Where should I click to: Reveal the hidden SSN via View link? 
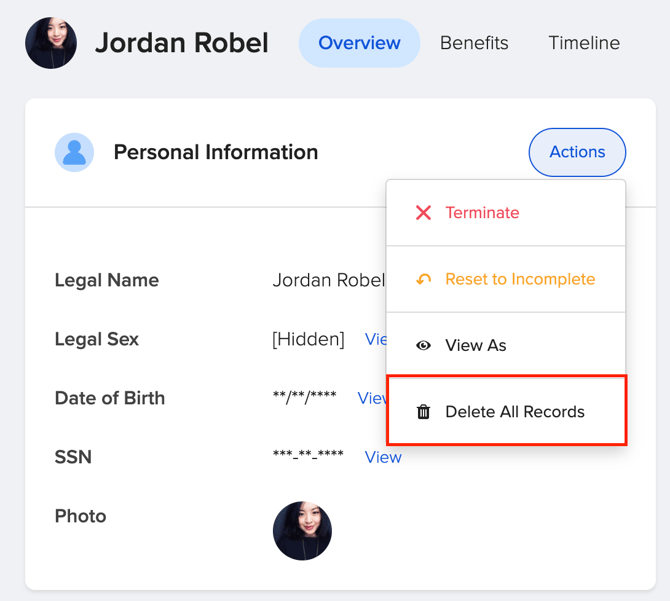[383, 457]
